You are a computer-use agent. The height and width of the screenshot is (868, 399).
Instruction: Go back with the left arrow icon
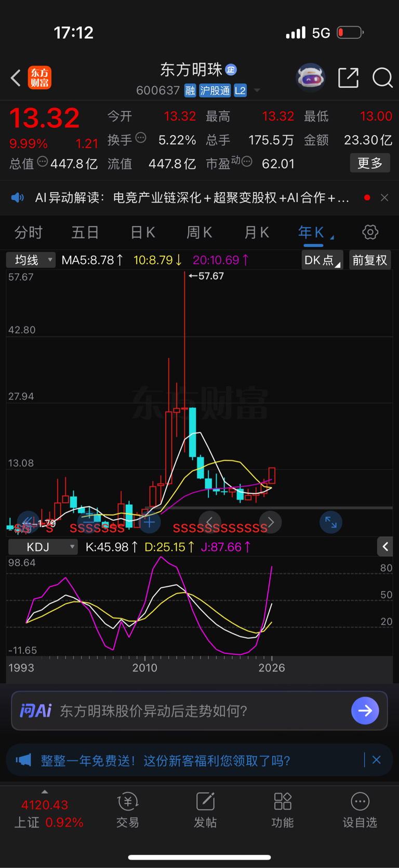coord(16,78)
